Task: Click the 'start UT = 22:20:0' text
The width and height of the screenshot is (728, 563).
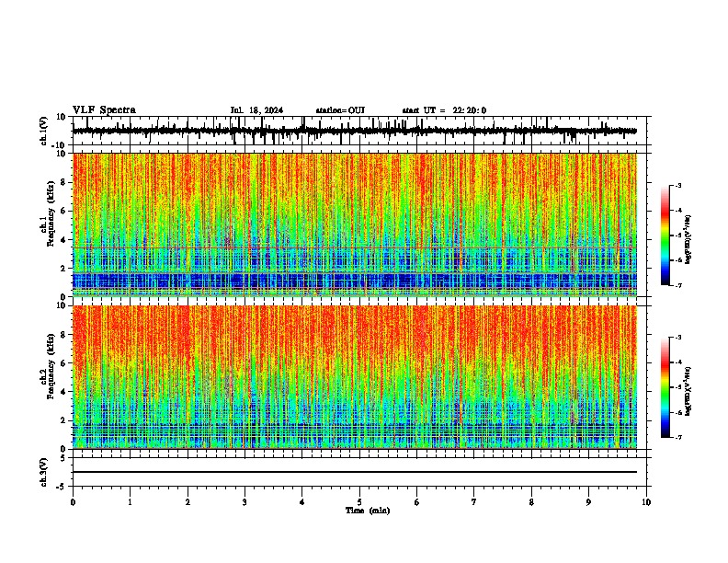Action: [444, 110]
